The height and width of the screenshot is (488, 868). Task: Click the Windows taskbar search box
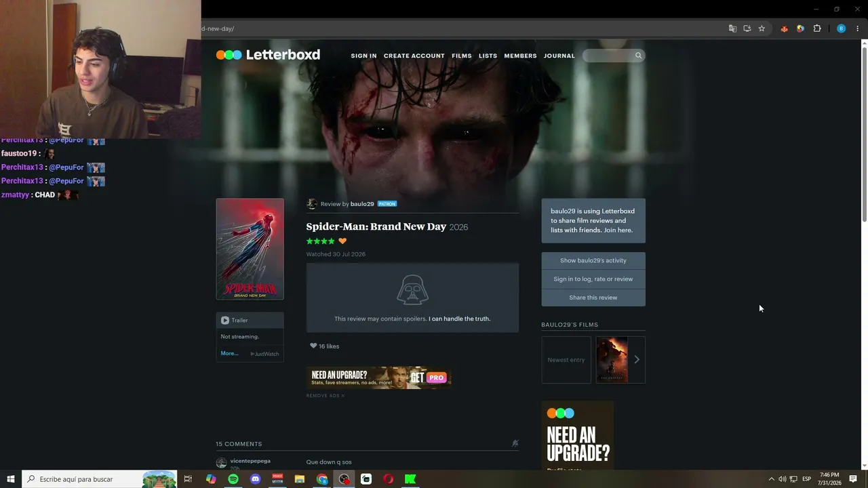[100, 479]
